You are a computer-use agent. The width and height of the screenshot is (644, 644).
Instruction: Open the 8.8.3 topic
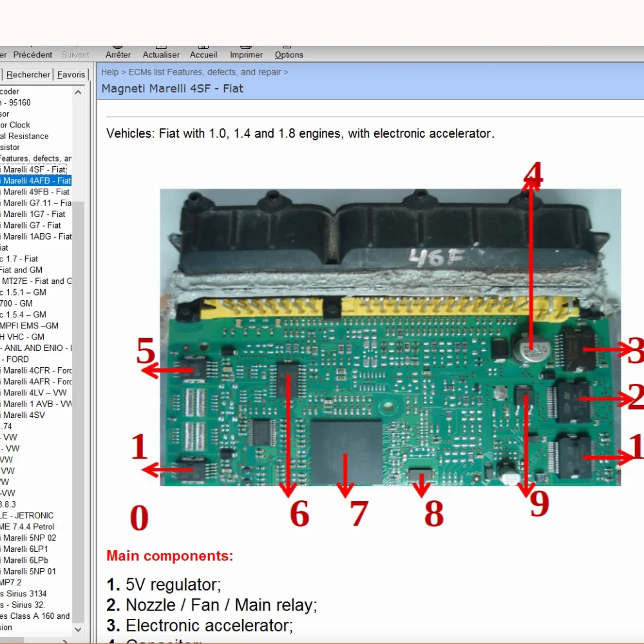tap(8, 504)
